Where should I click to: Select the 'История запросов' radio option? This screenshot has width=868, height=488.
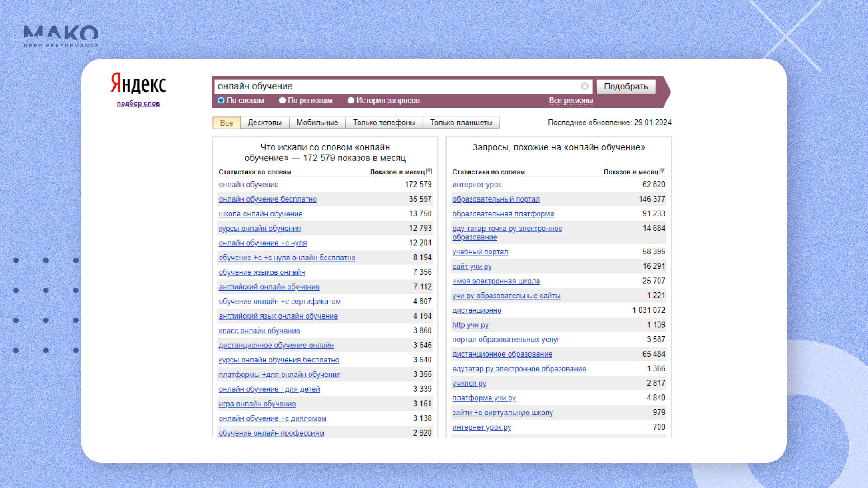351,100
